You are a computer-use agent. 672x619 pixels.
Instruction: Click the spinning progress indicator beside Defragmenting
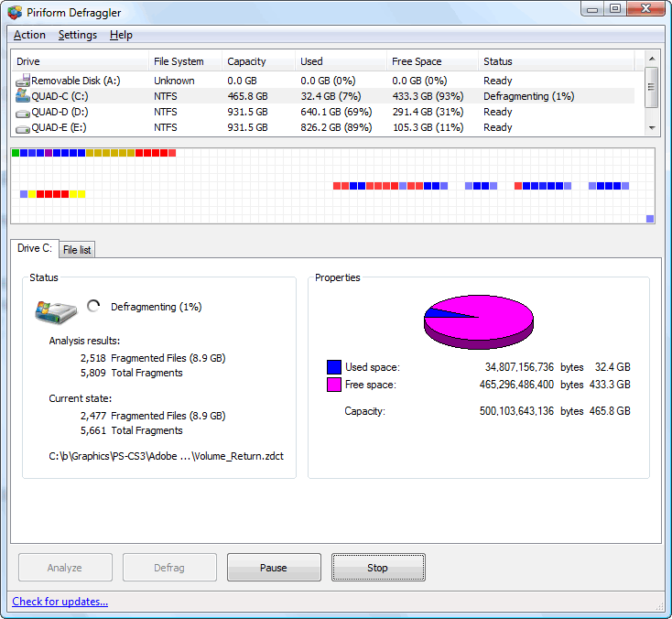tap(93, 306)
